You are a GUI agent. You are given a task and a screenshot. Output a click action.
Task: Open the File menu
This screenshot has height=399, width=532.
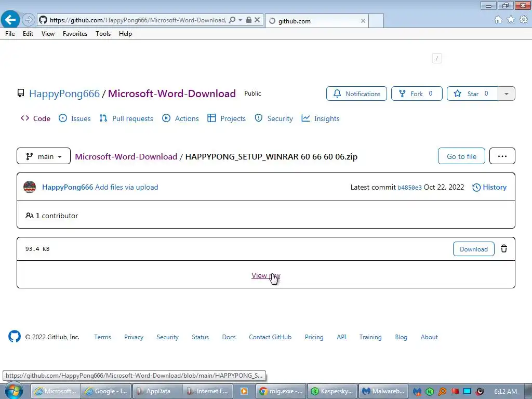coord(10,34)
